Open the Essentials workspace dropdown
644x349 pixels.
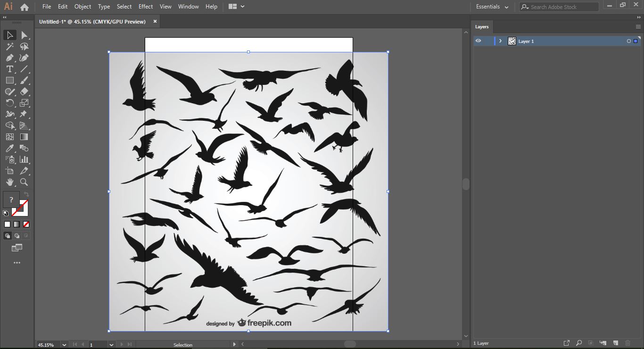[492, 7]
